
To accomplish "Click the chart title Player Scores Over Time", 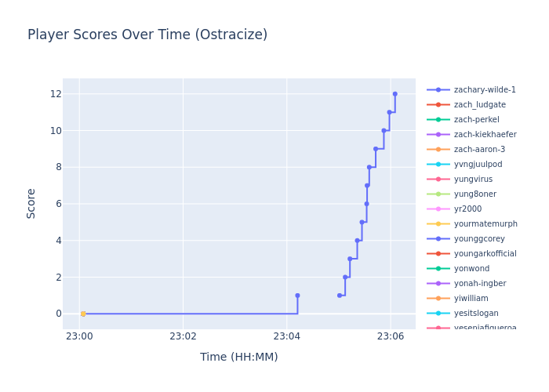I will 147,35.
